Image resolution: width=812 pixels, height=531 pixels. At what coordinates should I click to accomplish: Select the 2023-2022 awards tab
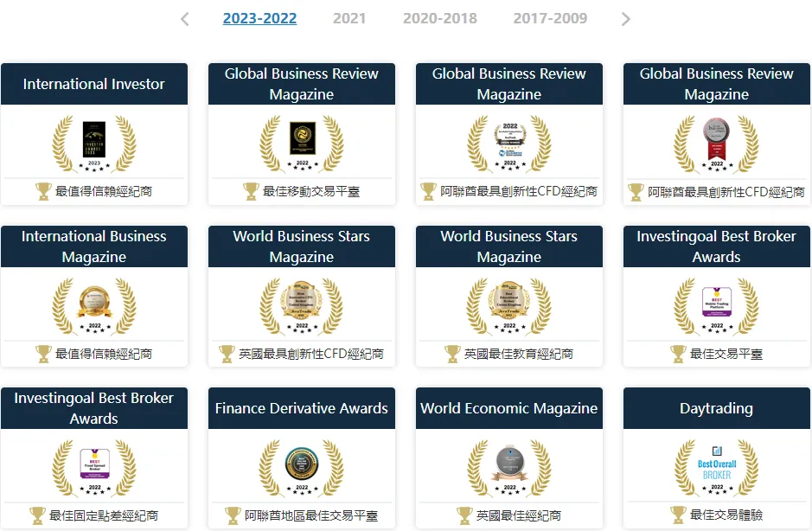(259, 19)
